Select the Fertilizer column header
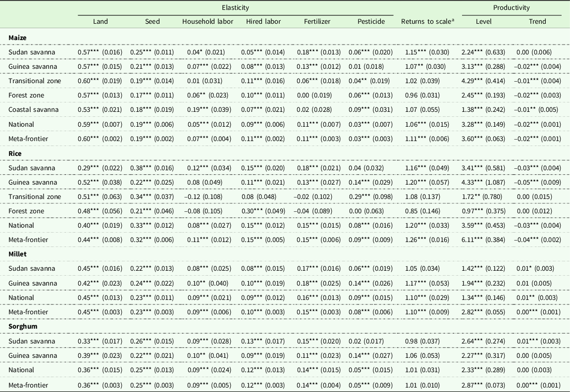This screenshot has width=570, height=392. pos(317,21)
